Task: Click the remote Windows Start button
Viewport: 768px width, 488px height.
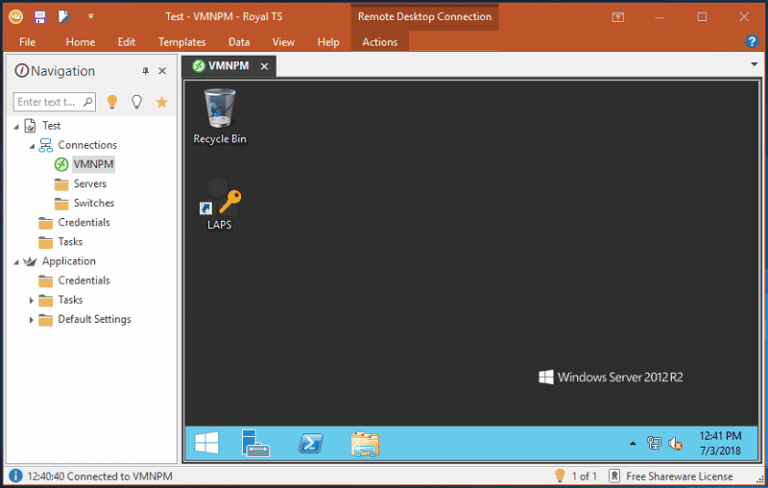Action: 207,443
